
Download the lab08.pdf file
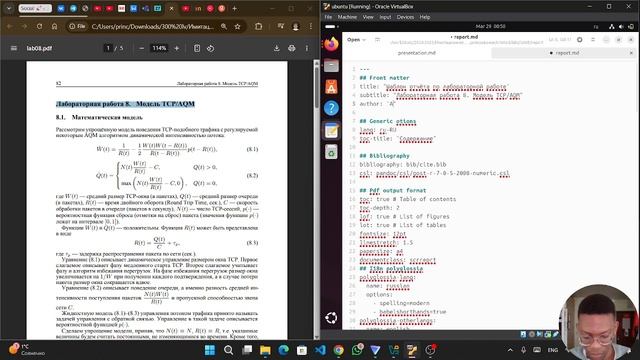click(x=276, y=48)
